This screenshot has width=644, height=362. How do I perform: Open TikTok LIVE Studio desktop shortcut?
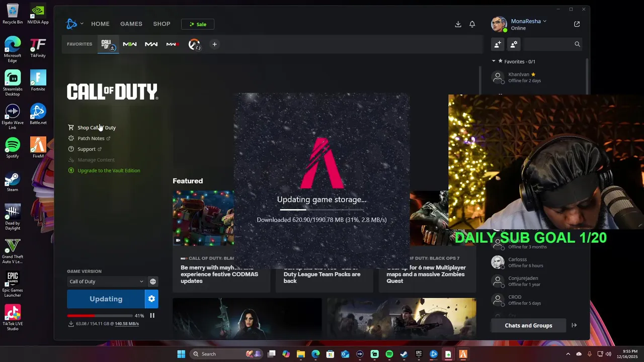tap(13, 318)
